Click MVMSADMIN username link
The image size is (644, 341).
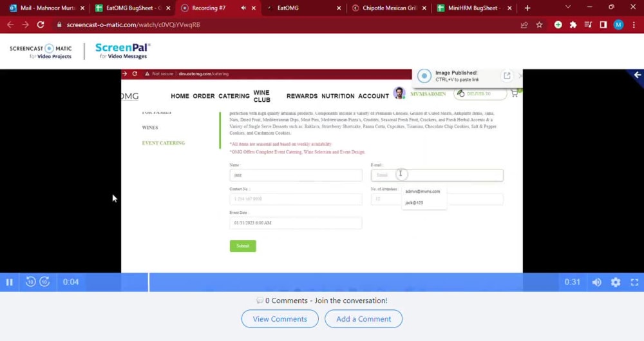pos(428,94)
